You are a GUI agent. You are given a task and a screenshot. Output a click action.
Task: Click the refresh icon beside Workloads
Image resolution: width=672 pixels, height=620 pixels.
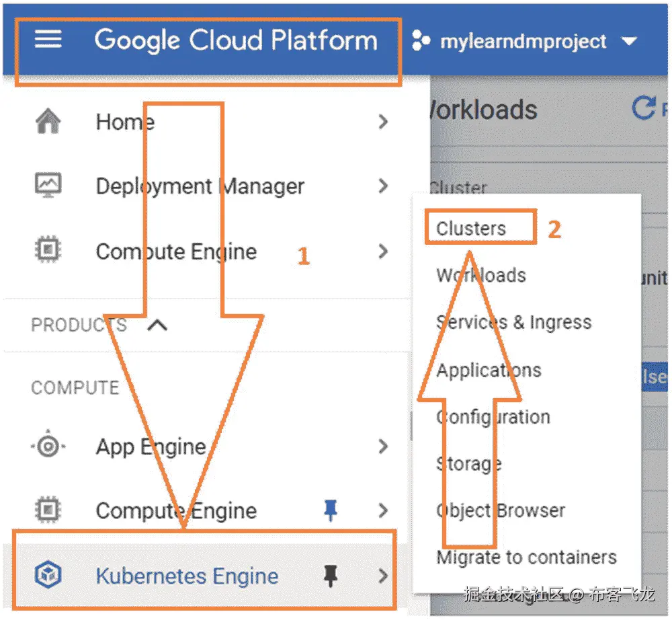[x=644, y=108]
